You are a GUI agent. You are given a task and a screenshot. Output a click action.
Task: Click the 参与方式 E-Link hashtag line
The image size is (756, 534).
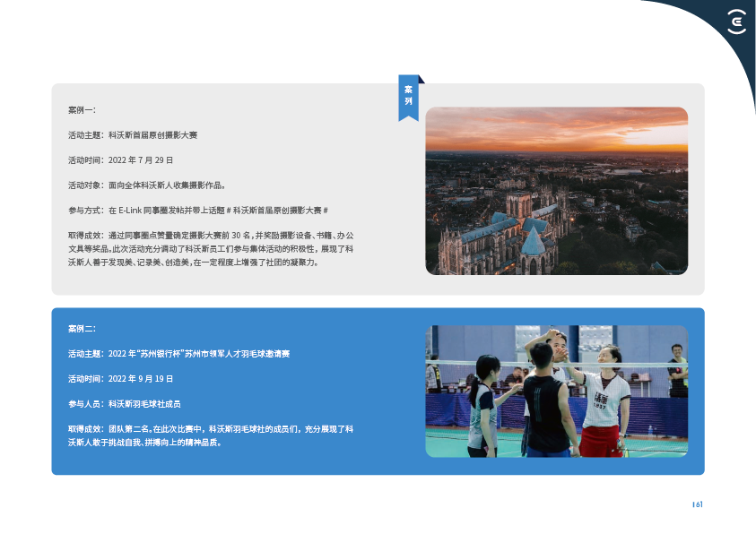198,211
